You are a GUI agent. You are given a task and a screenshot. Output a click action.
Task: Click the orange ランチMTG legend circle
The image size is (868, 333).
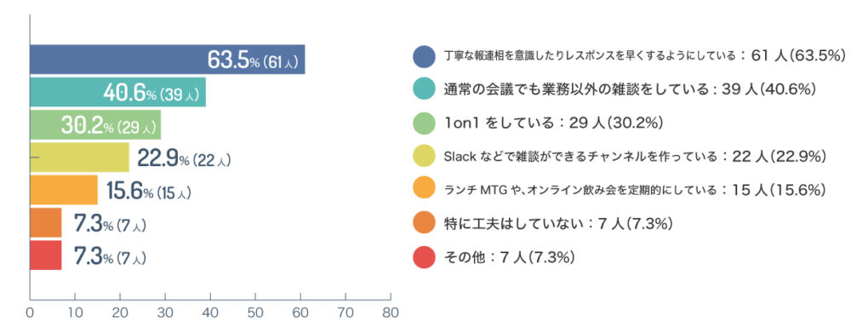coord(424,190)
